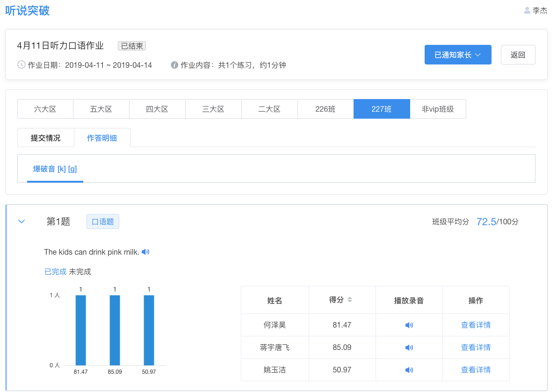Click the 播放录音 column header
Viewport: 557px width, 392px height.
(409, 300)
